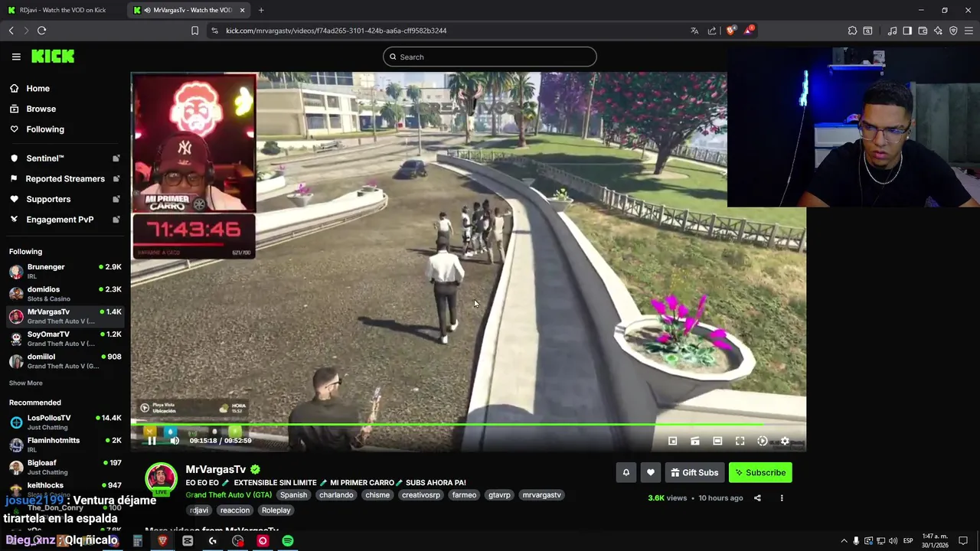Open more options three-dot menu
The width and height of the screenshot is (980, 551).
782,498
